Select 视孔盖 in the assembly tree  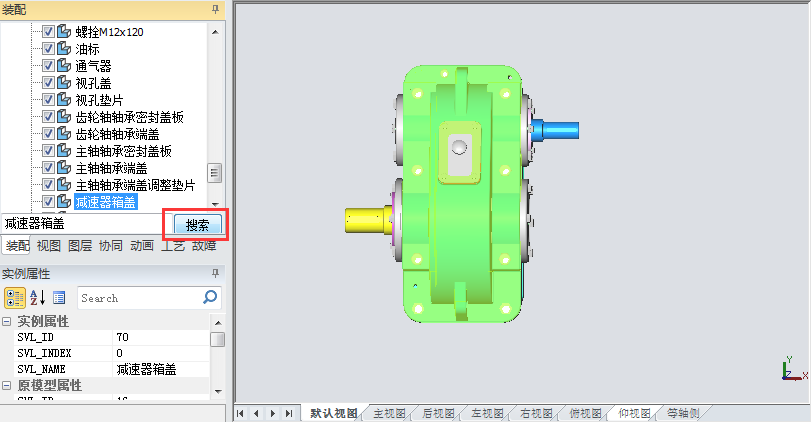coord(94,83)
